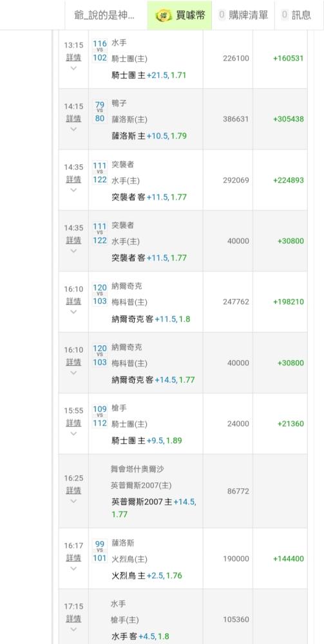Select the 火烈鳥 主 +2.5 pick
The image size is (324, 644).
(x=147, y=575)
